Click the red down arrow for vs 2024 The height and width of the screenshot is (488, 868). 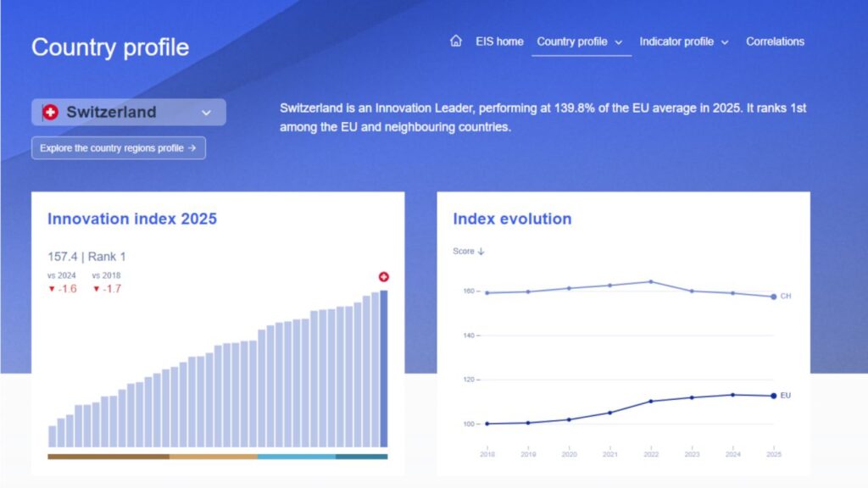tap(51, 289)
